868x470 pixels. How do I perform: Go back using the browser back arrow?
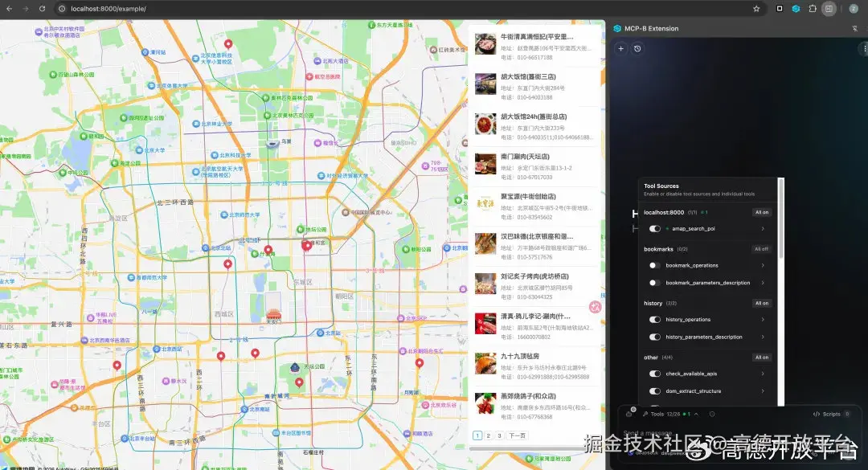[x=10, y=9]
